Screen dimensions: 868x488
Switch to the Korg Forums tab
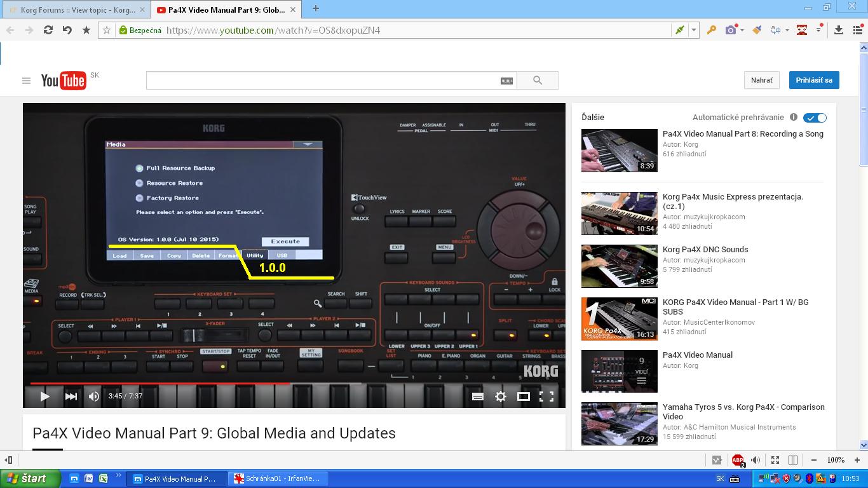tap(76, 9)
